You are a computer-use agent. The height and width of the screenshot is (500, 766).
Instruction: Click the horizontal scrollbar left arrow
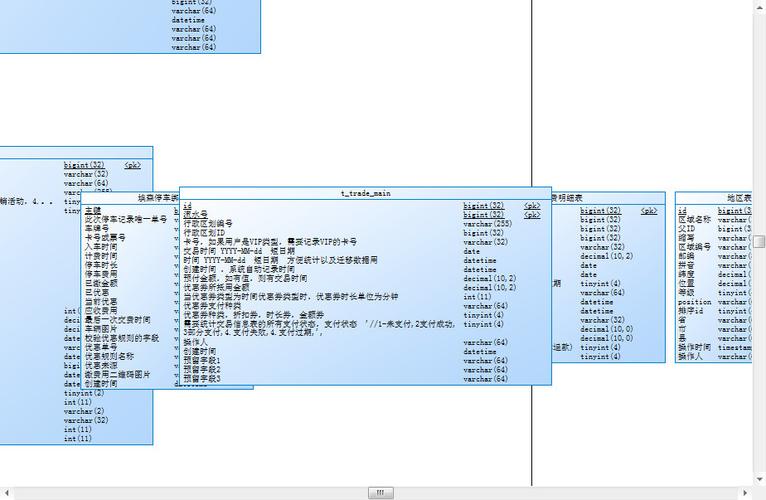[x=6, y=493]
